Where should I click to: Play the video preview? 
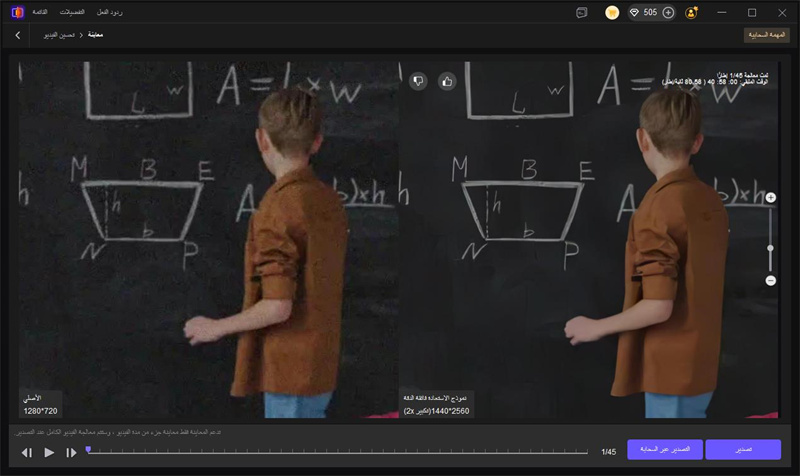click(x=49, y=453)
